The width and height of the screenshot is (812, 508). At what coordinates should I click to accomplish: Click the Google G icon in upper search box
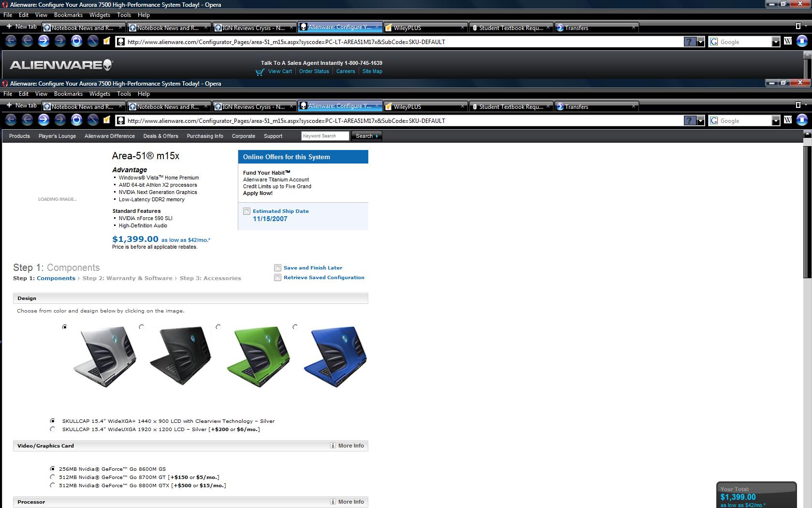[x=714, y=42]
